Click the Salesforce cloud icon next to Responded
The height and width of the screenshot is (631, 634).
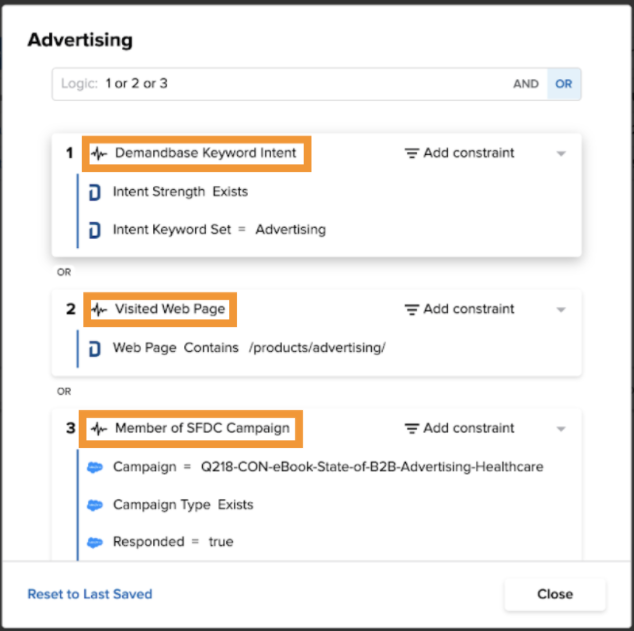[x=95, y=542]
